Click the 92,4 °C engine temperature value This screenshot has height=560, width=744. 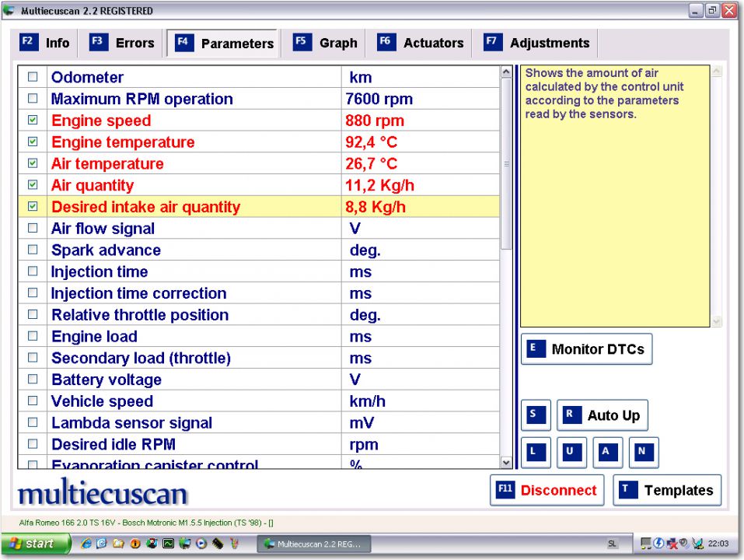pyautogui.click(x=372, y=142)
